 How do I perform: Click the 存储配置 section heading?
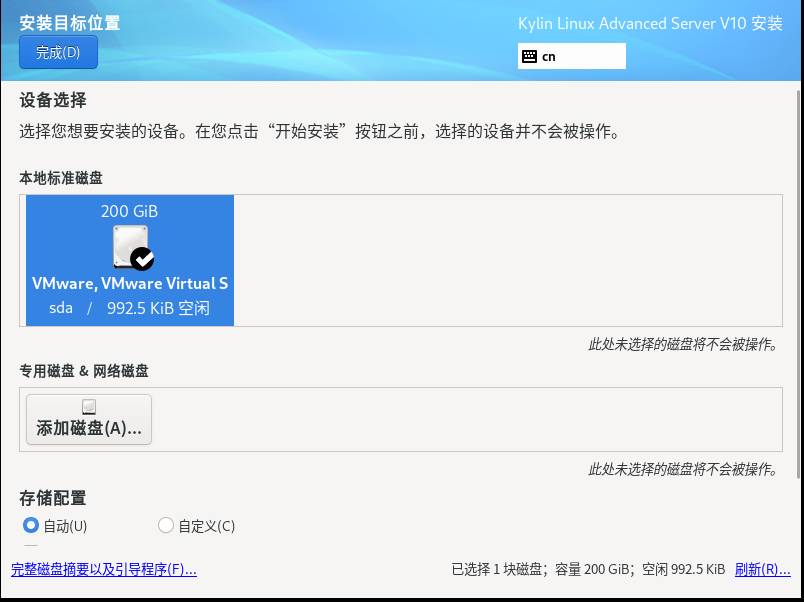(53, 498)
